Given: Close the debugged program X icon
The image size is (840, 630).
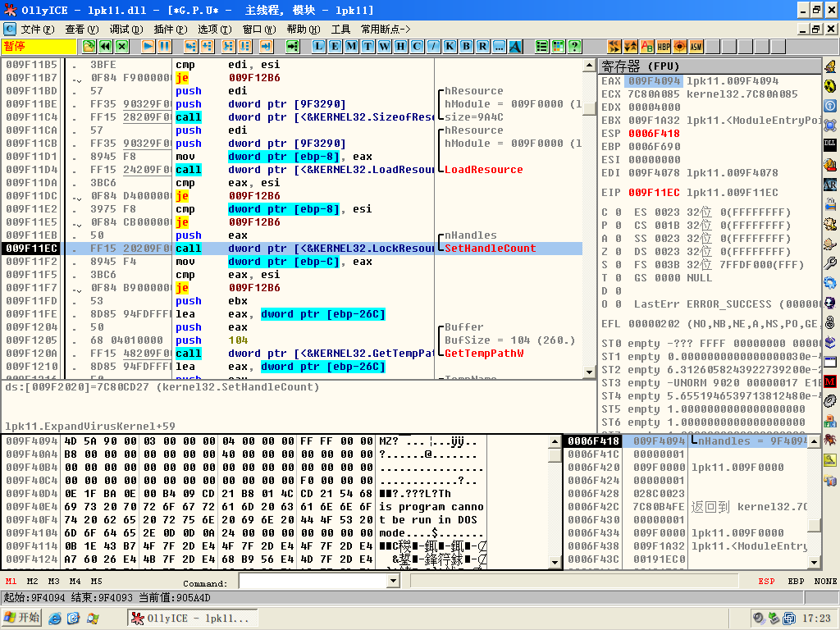Looking at the screenshot, I should coord(121,46).
